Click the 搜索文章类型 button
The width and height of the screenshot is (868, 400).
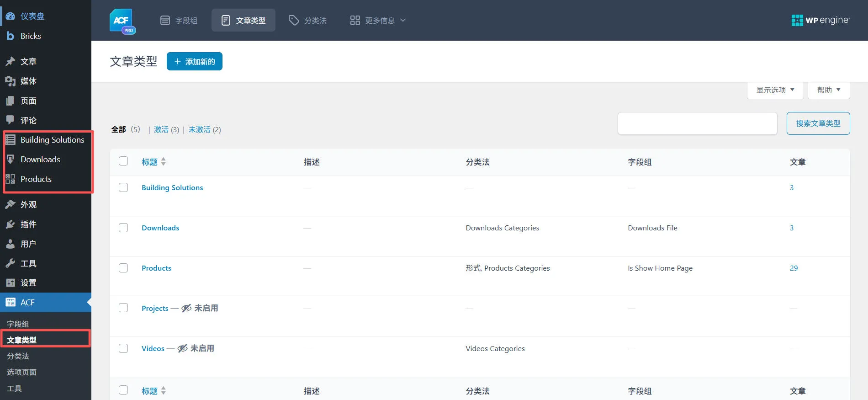818,123
